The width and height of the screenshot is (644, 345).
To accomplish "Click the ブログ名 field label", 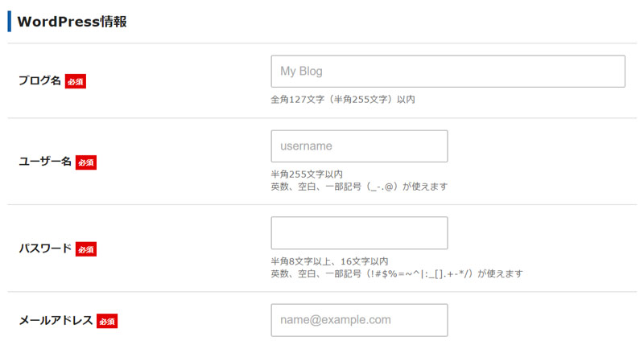I will pyautogui.click(x=39, y=80).
